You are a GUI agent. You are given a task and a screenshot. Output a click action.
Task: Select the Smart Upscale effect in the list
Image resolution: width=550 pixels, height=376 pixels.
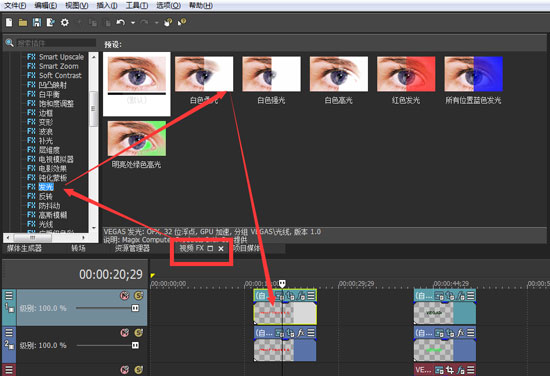[x=61, y=57]
